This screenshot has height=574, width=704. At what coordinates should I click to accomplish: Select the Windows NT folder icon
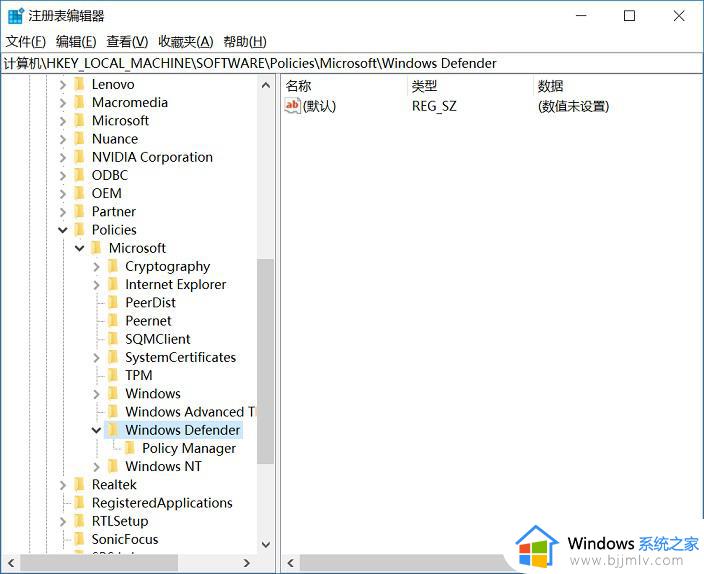coord(113,466)
